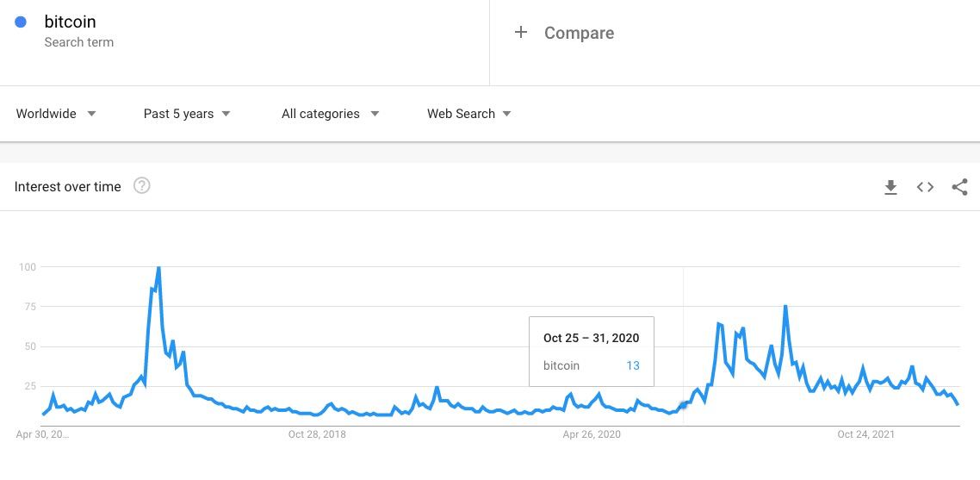Share the interest over time chart
Viewport: 980px width, 480px height.
pos(959,187)
